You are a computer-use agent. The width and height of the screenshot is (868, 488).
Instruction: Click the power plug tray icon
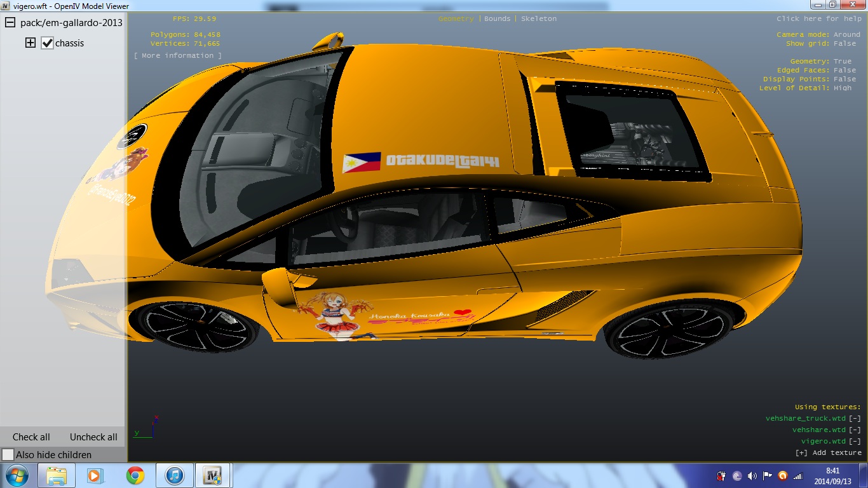(722, 476)
